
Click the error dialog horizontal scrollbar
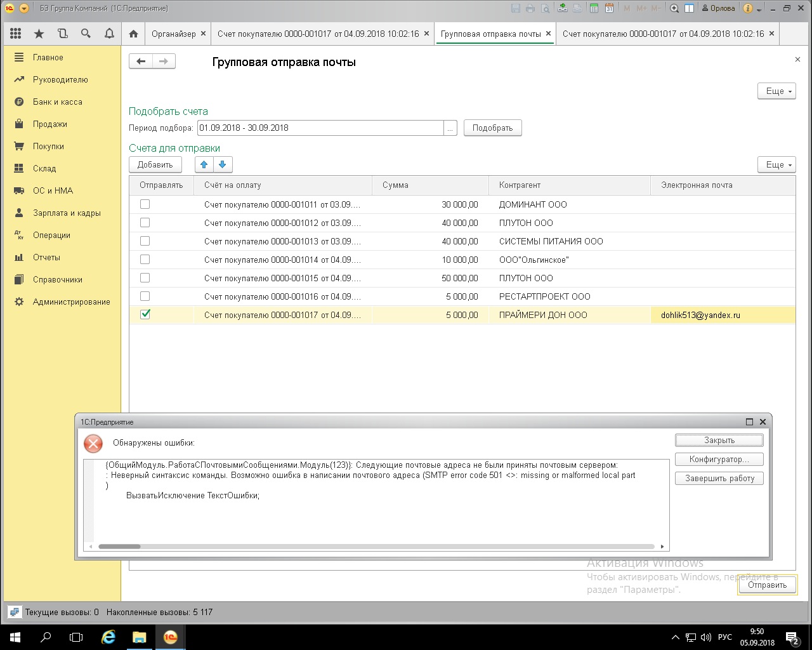tap(377, 547)
